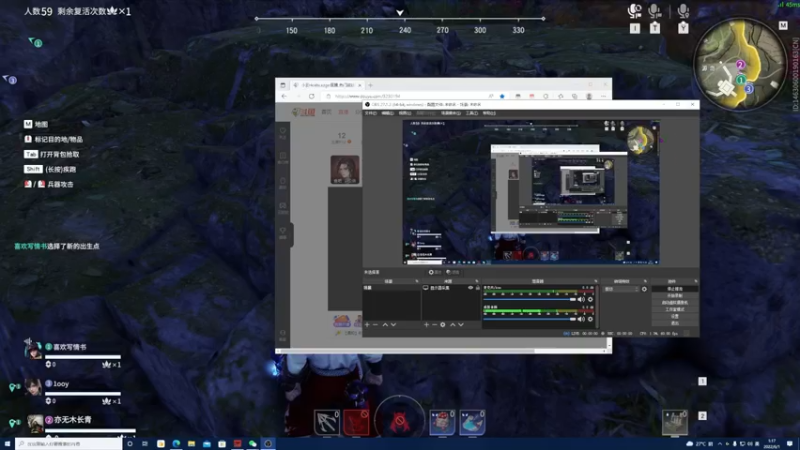
Task: Click the browser refresh icon
Action: (311, 96)
